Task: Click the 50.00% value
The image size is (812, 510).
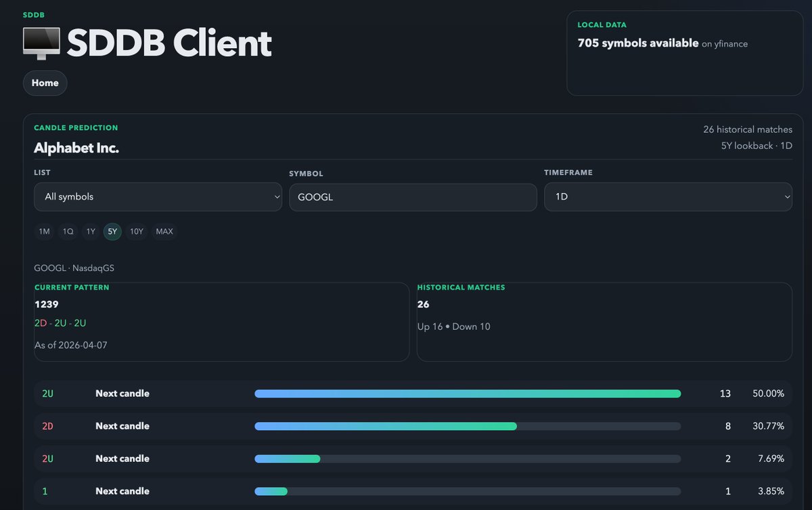Action: click(x=768, y=394)
